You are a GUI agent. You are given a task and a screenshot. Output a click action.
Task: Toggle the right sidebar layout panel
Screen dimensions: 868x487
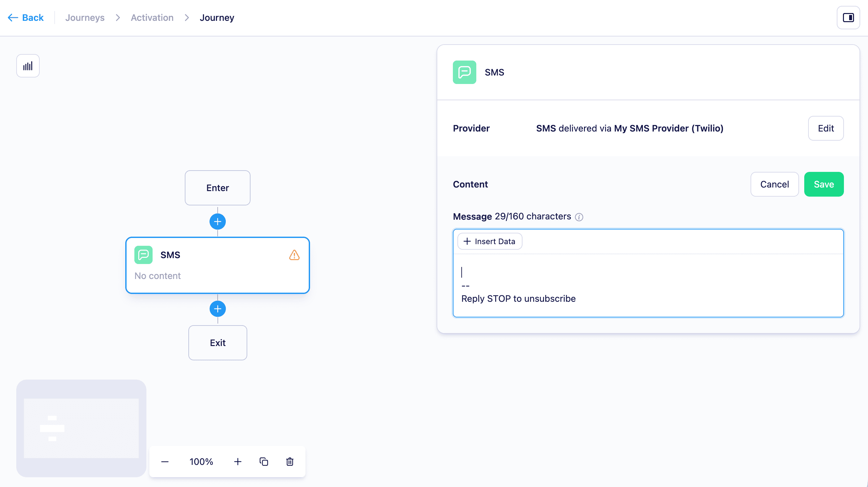tap(848, 17)
